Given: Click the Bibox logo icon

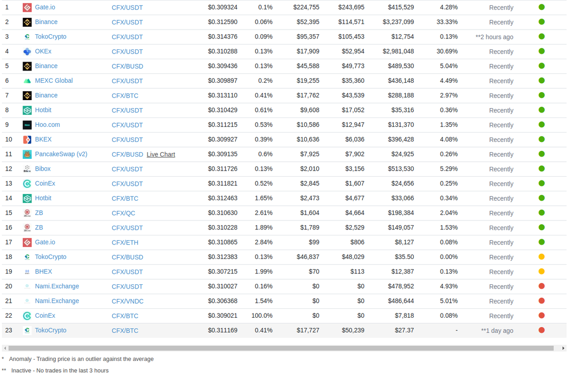Looking at the screenshot, I should click(x=27, y=169).
